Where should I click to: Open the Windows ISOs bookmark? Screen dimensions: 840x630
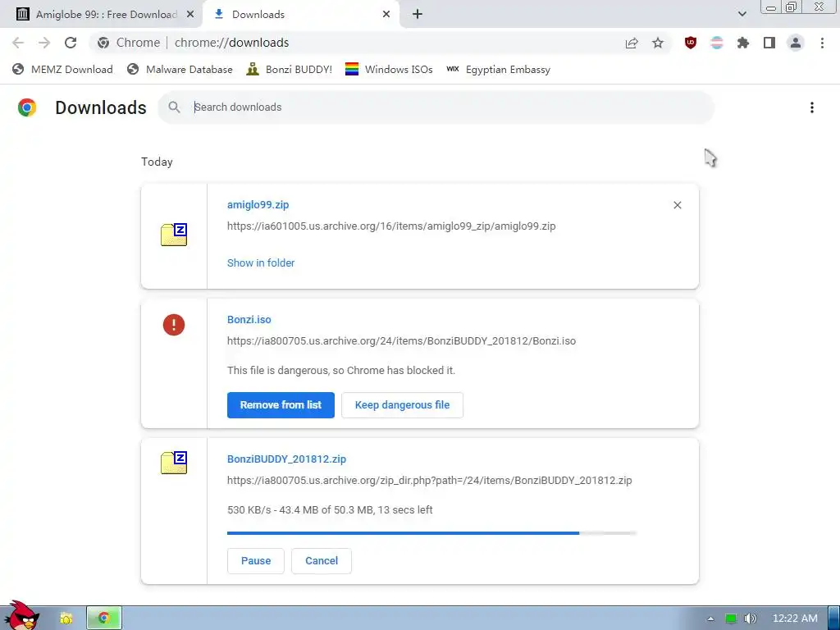point(389,69)
